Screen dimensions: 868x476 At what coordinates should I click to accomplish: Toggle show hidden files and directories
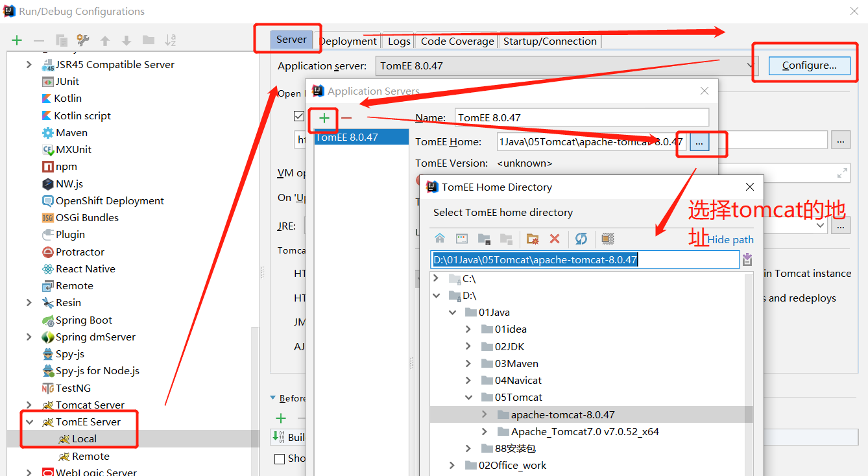608,239
